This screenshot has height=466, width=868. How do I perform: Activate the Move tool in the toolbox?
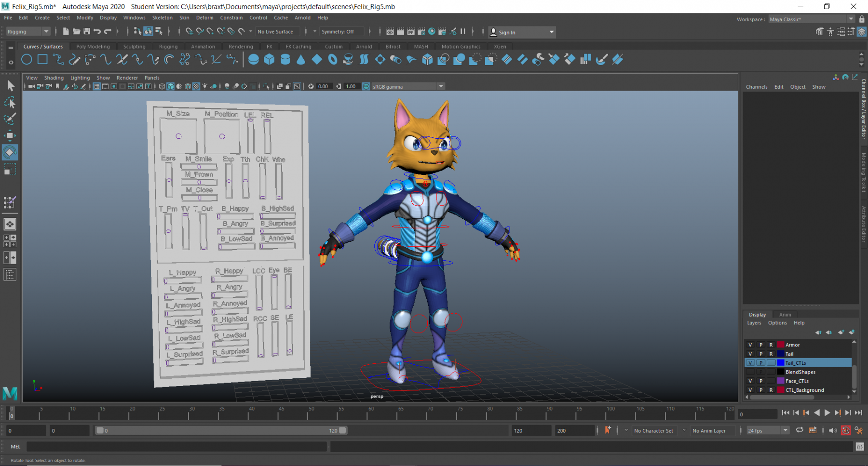coord(10,135)
